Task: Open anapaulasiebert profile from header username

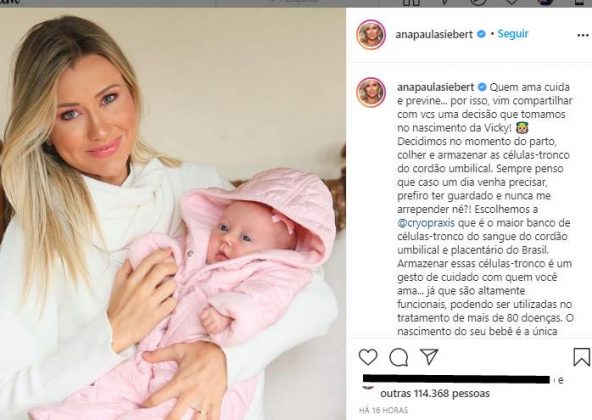Action: tap(434, 34)
